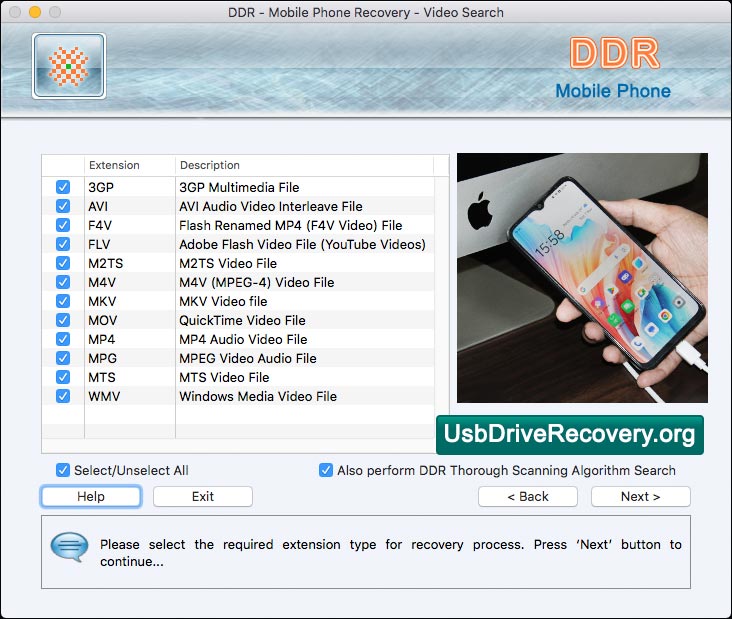Disable the MPG extension checkbox

63,358
